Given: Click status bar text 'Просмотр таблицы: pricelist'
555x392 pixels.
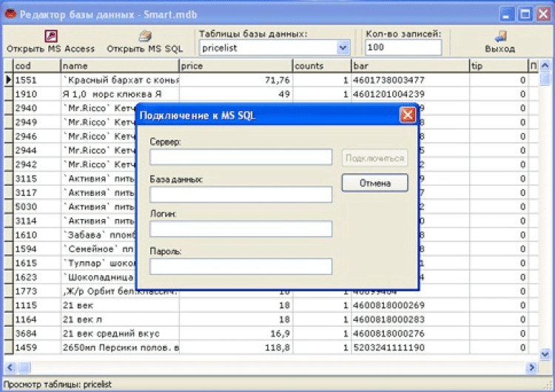Looking at the screenshot, I should click(57, 384).
